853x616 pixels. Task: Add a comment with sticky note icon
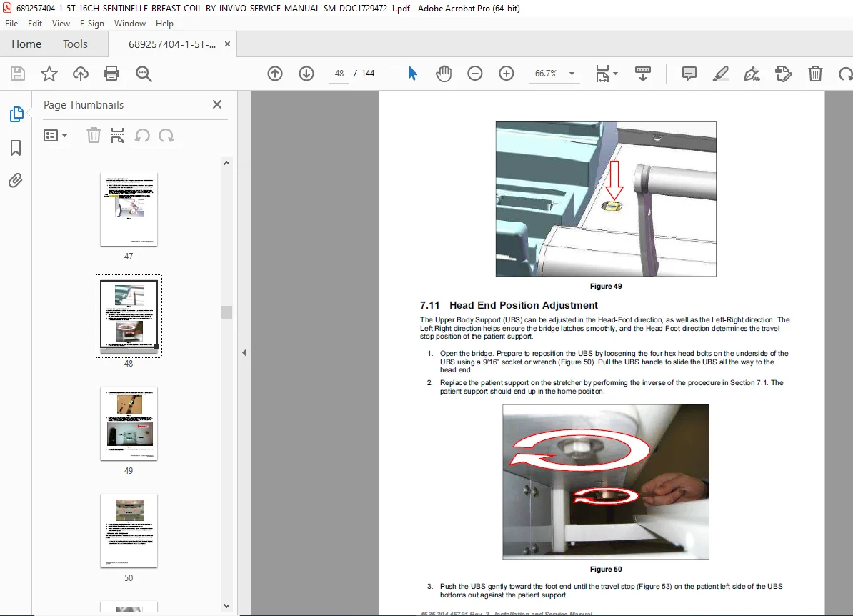(689, 74)
